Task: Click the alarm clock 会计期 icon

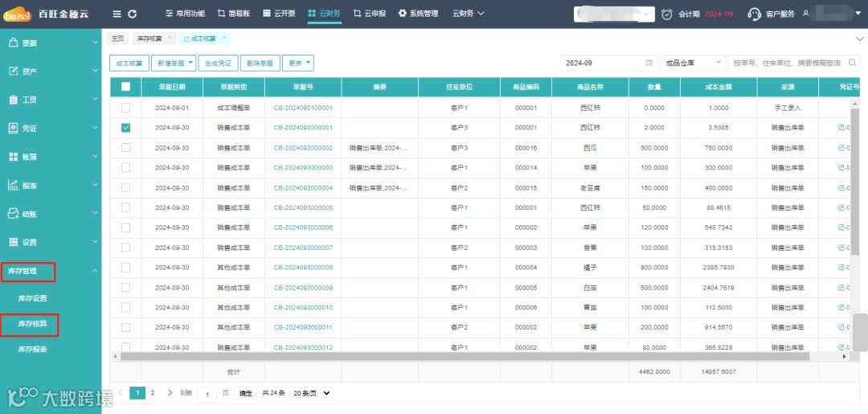Action: point(667,14)
